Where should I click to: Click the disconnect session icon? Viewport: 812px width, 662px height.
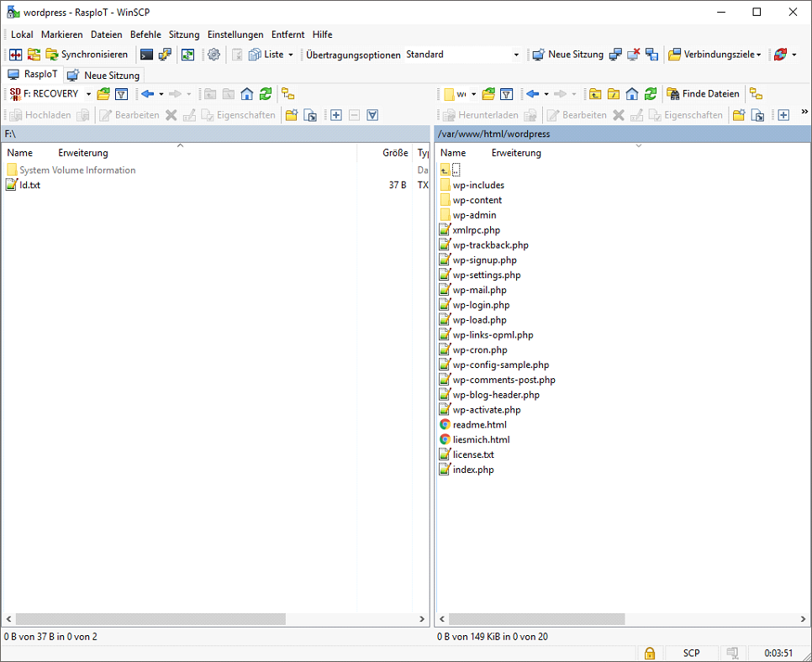[x=634, y=55]
